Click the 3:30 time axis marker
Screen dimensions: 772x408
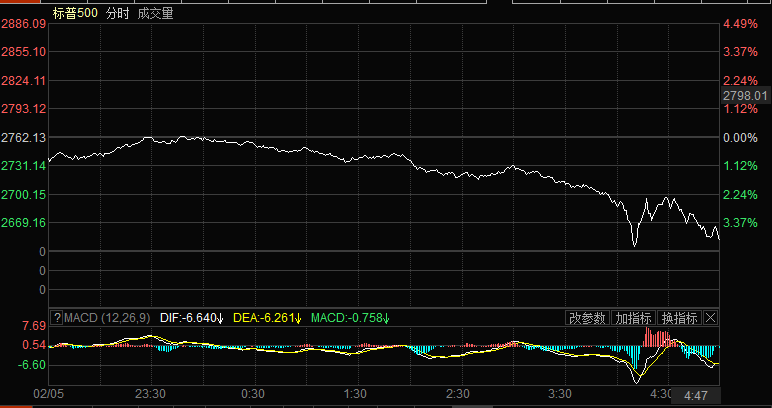(x=560, y=395)
